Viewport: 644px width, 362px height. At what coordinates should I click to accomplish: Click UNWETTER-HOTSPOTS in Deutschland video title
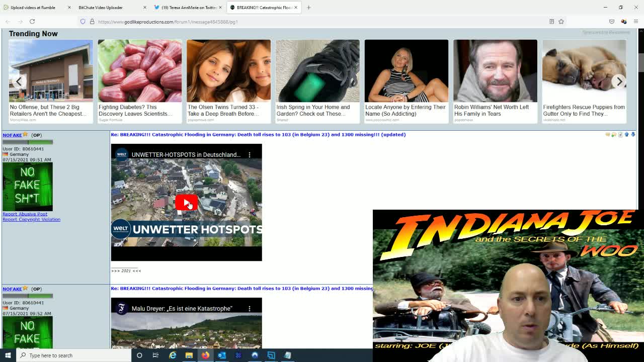coord(186,155)
